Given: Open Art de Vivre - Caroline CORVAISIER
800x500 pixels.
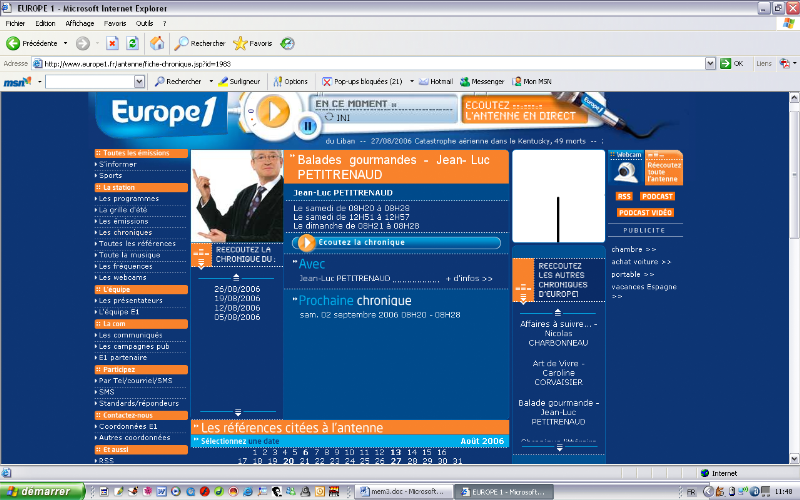Looking at the screenshot, I should [559, 372].
